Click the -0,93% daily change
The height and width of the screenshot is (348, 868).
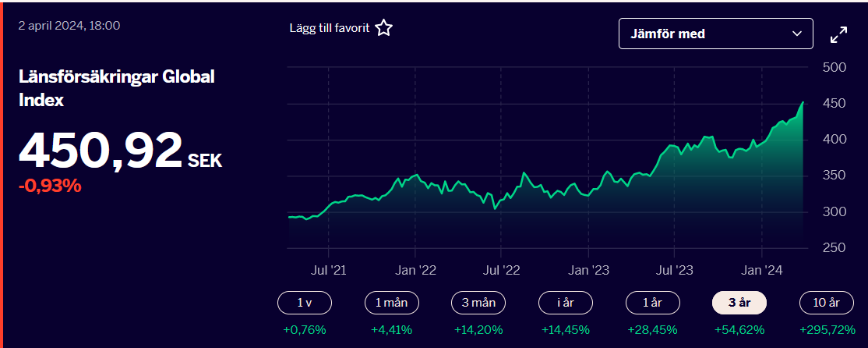50,186
